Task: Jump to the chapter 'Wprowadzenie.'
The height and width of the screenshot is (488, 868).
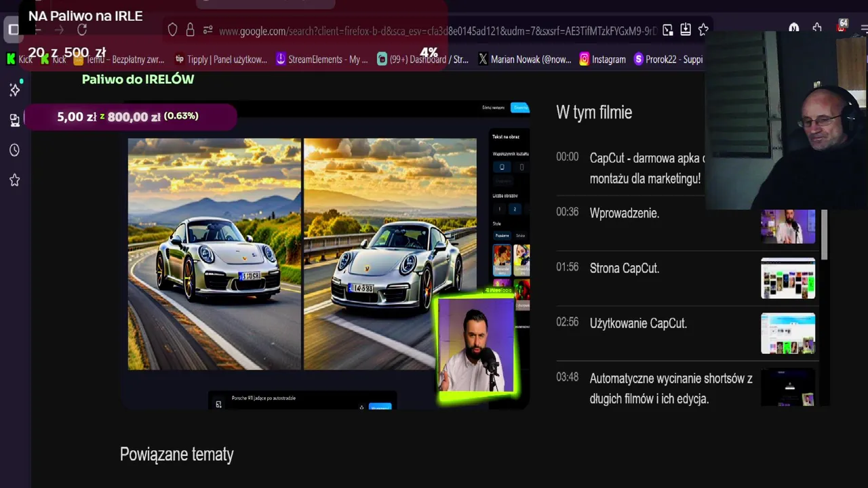Action: pyautogui.click(x=625, y=213)
